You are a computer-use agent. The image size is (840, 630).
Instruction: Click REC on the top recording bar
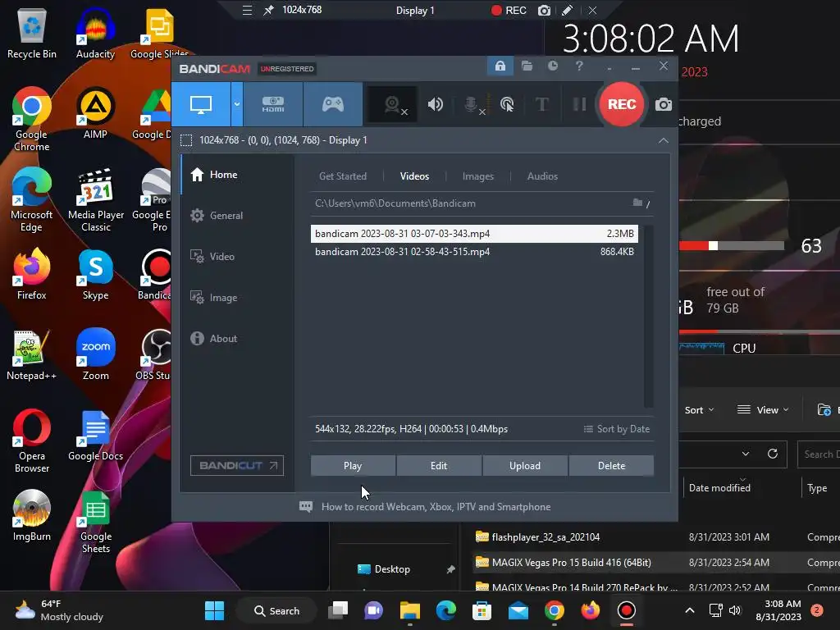pyautogui.click(x=509, y=10)
